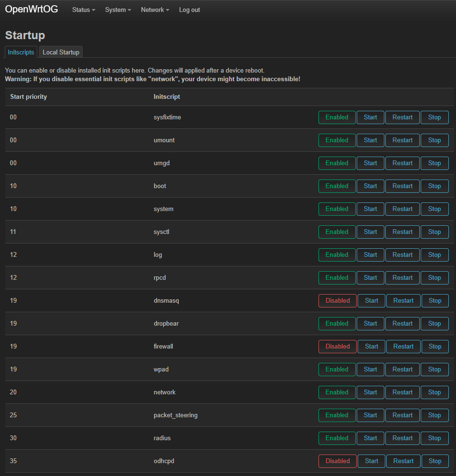Enable the firewall initscript
The image size is (456, 476).
[x=337, y=347]
